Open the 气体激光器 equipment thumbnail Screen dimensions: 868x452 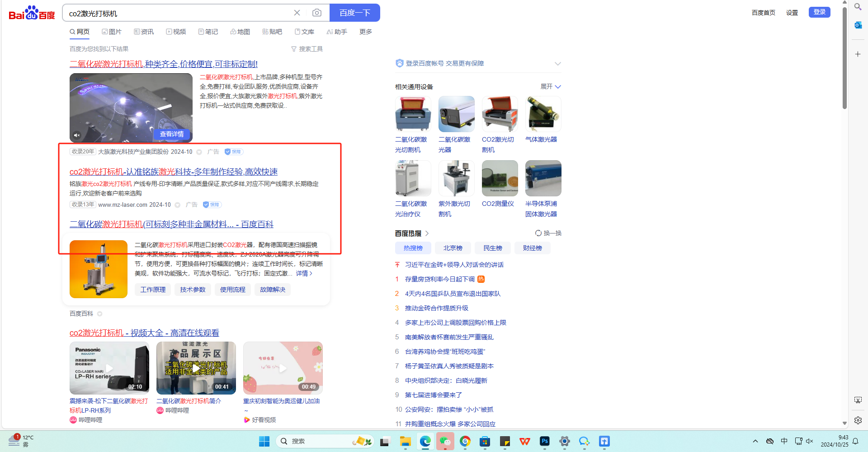point(543,114)
